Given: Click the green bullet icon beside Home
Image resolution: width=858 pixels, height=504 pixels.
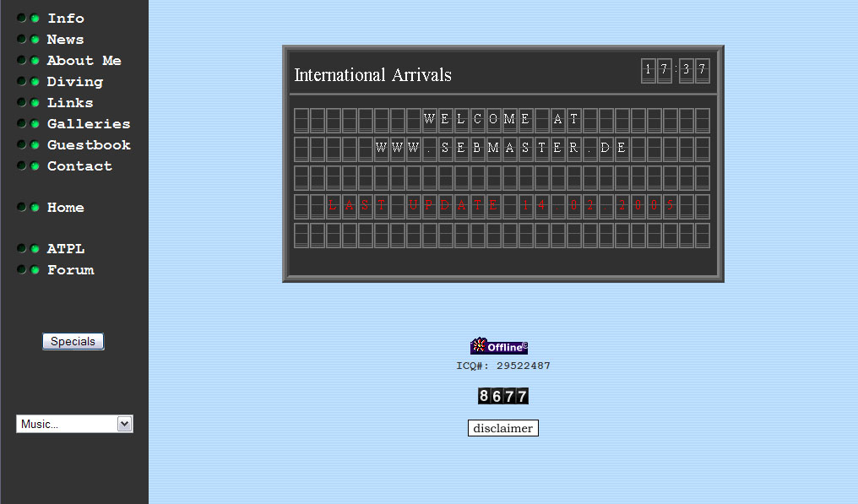Looking at the screenshot, I should 35,208.
